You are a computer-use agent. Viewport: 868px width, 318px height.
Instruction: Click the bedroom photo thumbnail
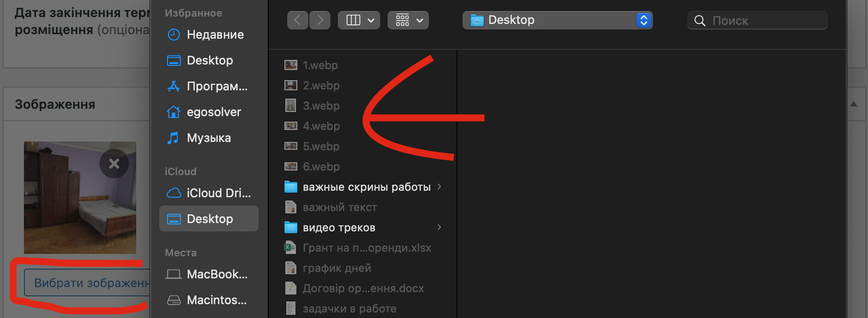(80, 198)
